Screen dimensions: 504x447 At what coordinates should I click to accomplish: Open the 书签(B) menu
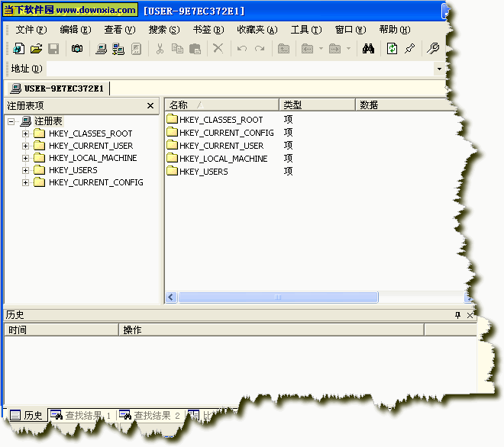click(x=208, y=30)
